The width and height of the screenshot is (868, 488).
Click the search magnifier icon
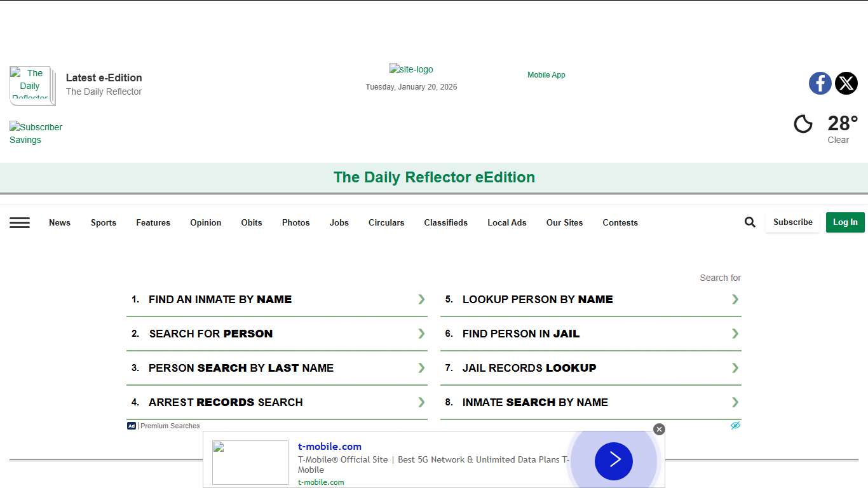tap(750, 222)
